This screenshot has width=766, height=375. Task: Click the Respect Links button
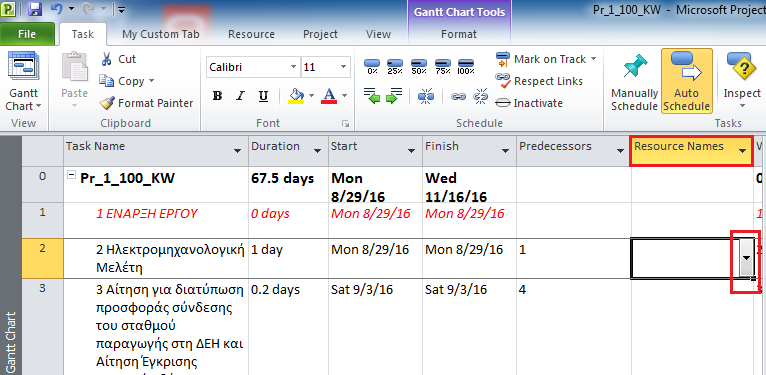(x=539, y=81)
